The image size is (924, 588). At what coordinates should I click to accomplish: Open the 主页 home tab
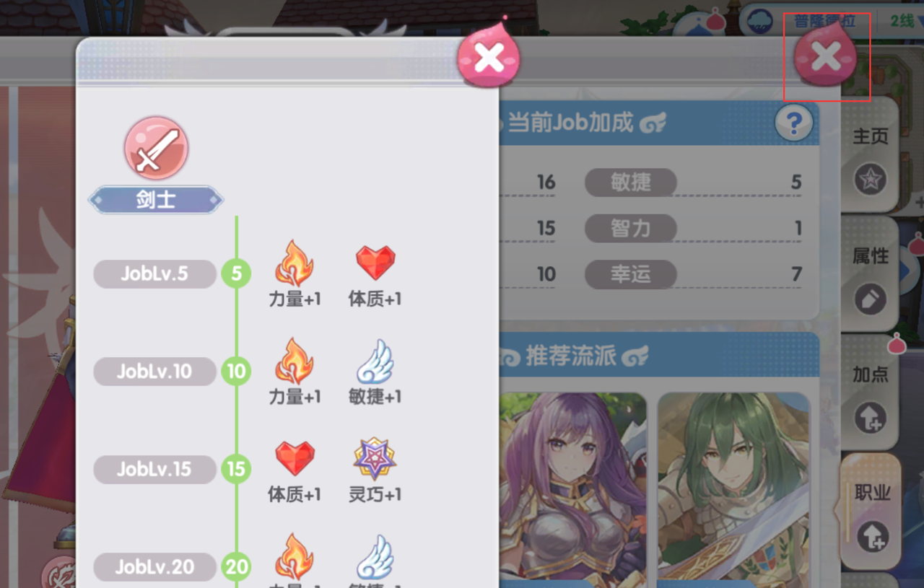[870, 157]
